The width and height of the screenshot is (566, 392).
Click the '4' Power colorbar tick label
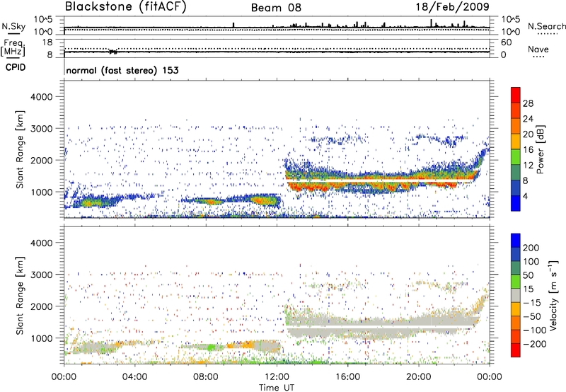[x=526, y=196]
